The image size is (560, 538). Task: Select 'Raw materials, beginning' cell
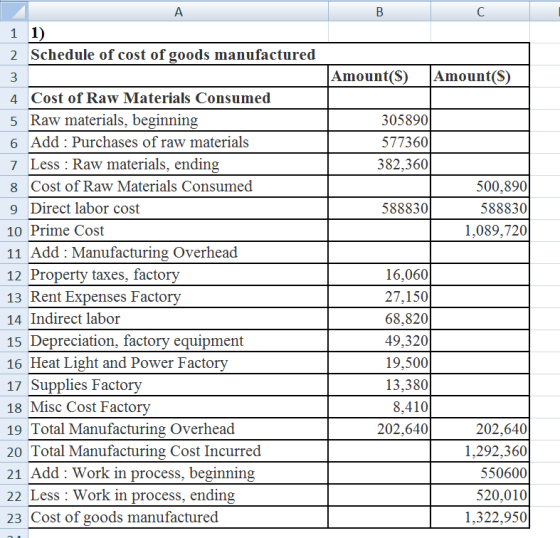[x=178, y=120]
